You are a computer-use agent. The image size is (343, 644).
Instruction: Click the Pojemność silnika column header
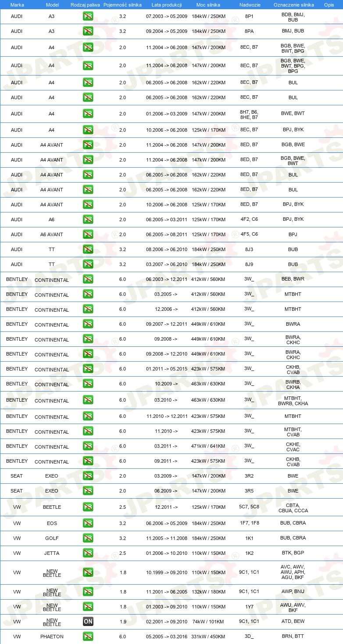122,5
